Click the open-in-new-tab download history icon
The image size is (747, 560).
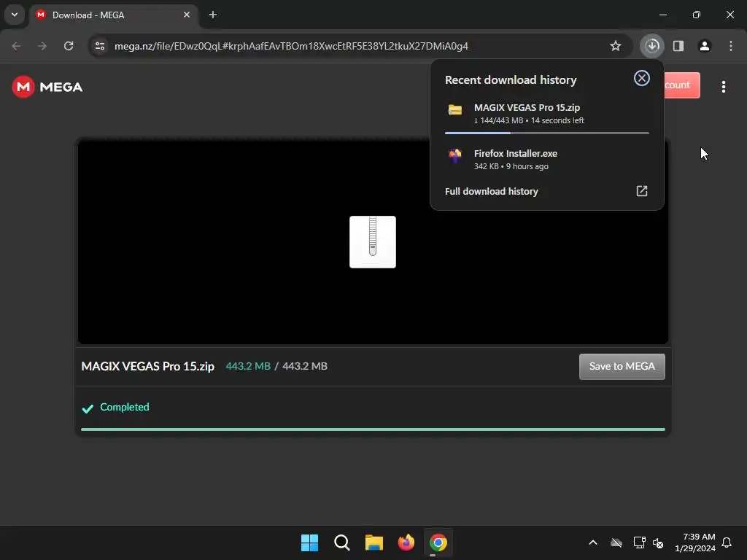[642, 191]
